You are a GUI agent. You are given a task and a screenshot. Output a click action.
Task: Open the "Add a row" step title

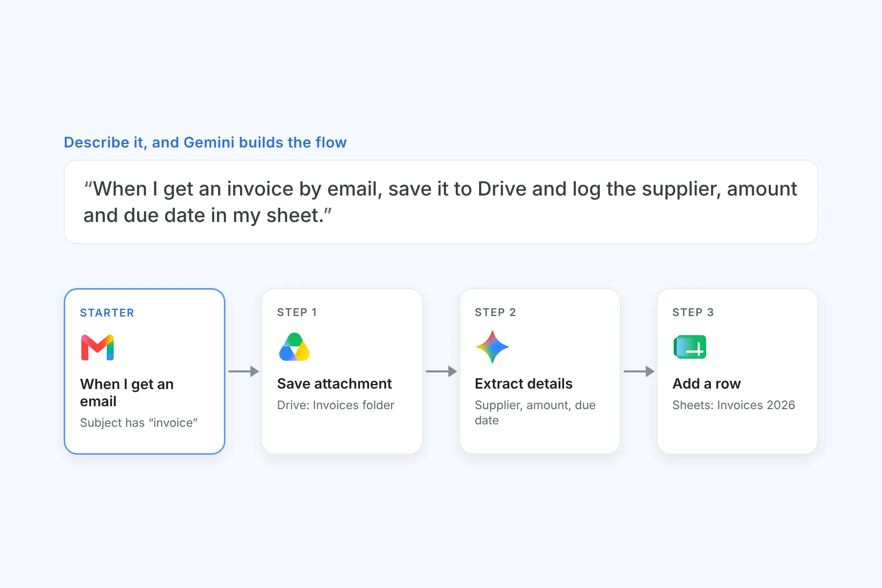(x=707, y=384)
